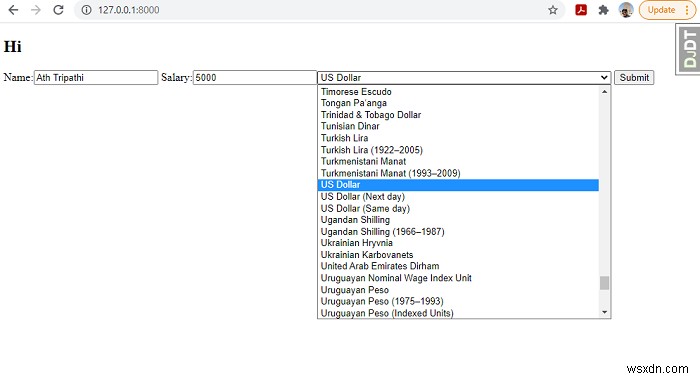Select Turkish Lira (1922–2005) option
The image size is (700, 379).
458,150
